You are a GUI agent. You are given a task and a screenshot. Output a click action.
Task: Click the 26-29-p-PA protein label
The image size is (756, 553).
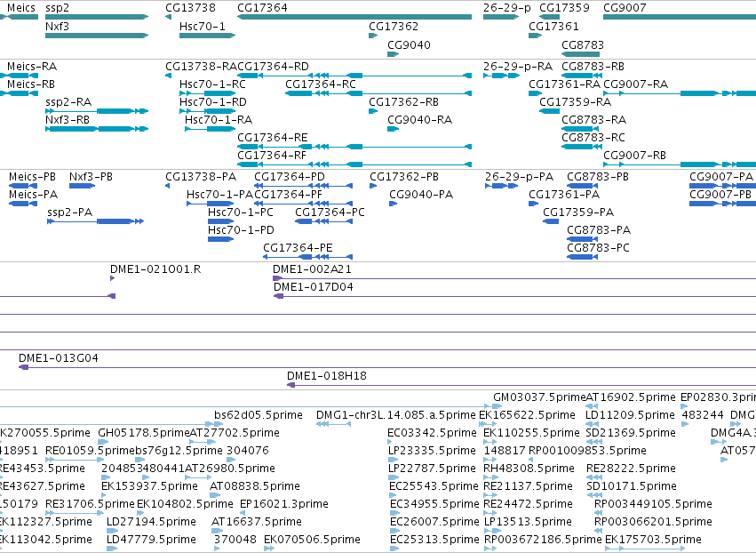(520, 177)
